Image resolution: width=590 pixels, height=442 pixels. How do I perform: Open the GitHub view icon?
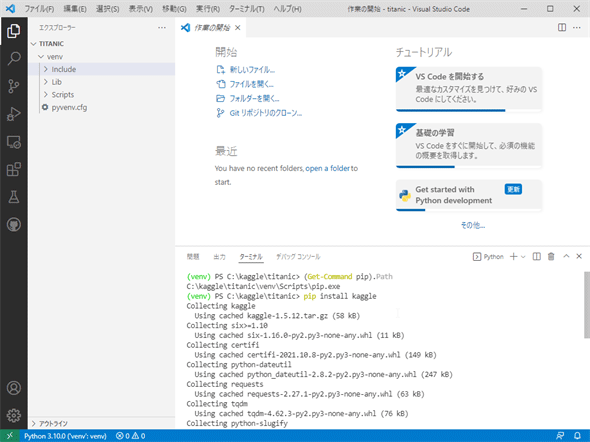pyautogui.click(x=14, y=225)
